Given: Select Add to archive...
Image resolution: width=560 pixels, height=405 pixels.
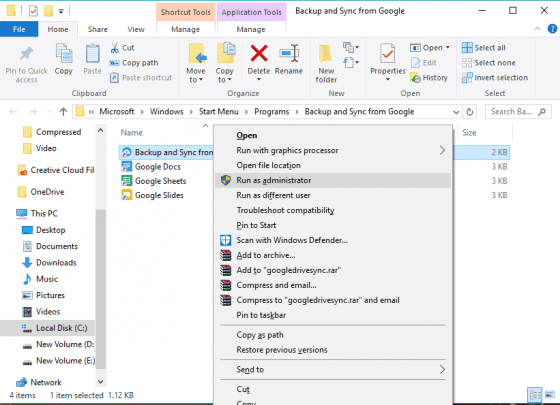Looking at the screenshot, I should pyautogui.click(x=333, y=255).
